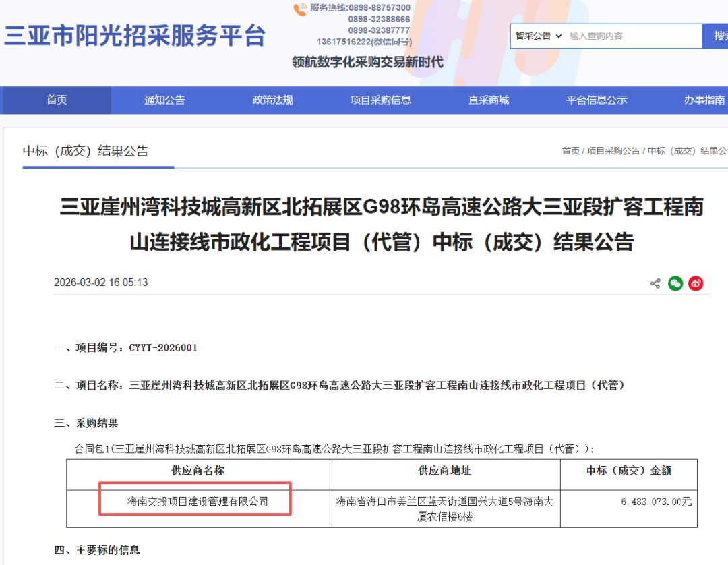The height and width of the screenshot is (565, 728).
Task: Select the 中标（成交）结果公告 section tab
Action: click(86, 151)
